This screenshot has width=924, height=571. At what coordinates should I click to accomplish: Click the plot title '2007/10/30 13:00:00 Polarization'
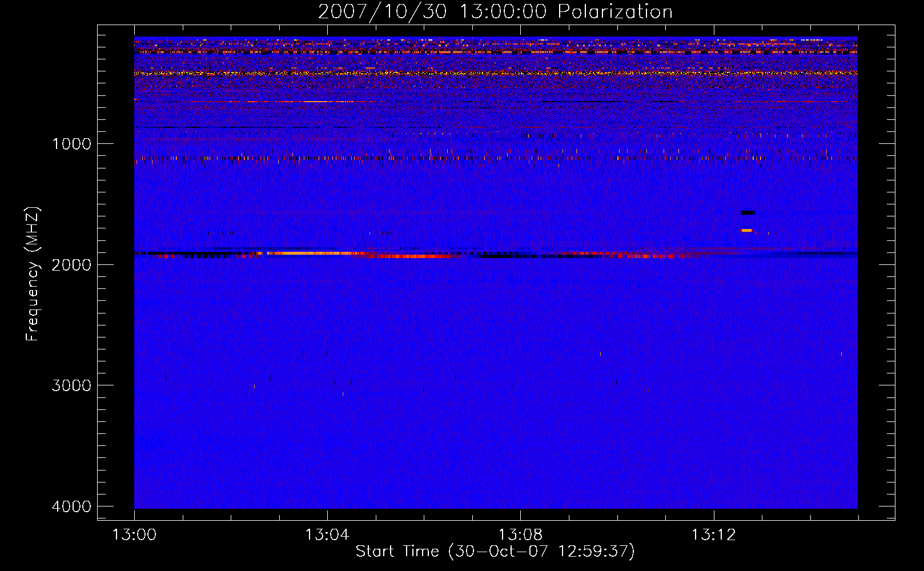pyautogui.click(x=495, y=12)
